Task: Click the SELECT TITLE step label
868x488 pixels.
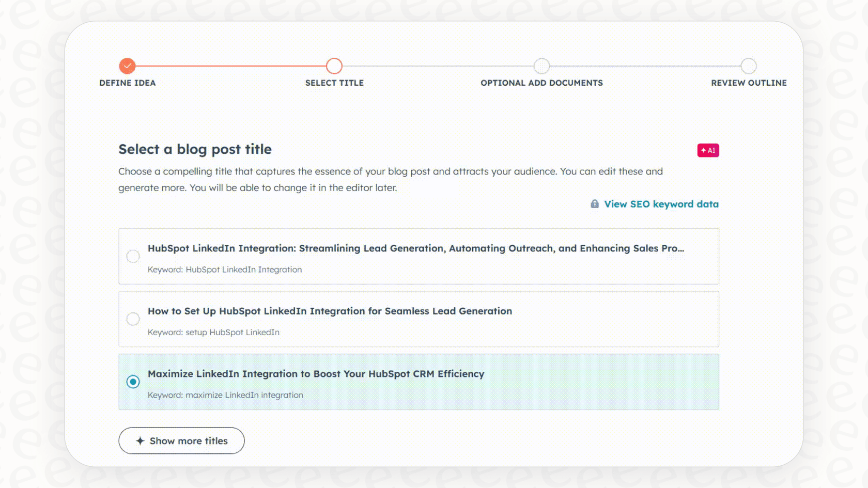Action: pyautogui.click(x=334, y=83)
